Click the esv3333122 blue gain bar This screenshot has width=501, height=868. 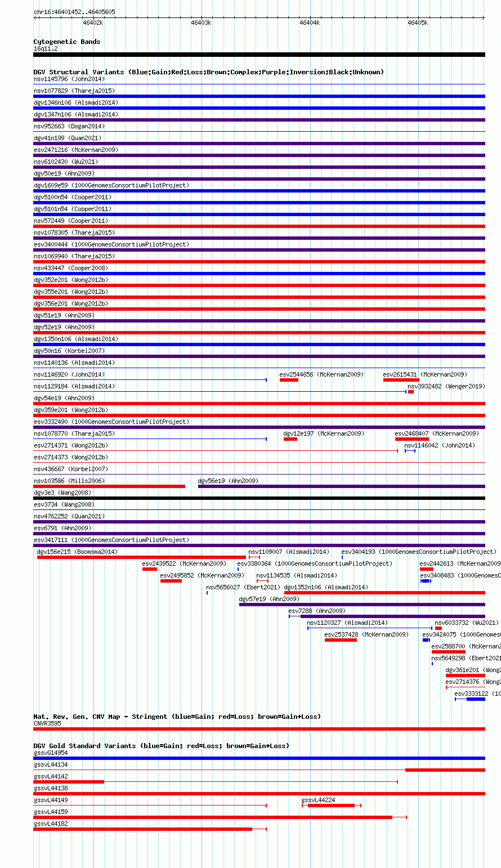pyautogui.click(x=470, y=699)
